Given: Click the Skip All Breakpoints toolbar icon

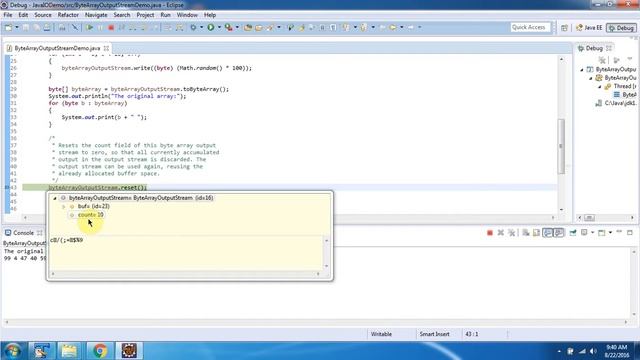Looking at the screenshot, I should tap(75, 27).
